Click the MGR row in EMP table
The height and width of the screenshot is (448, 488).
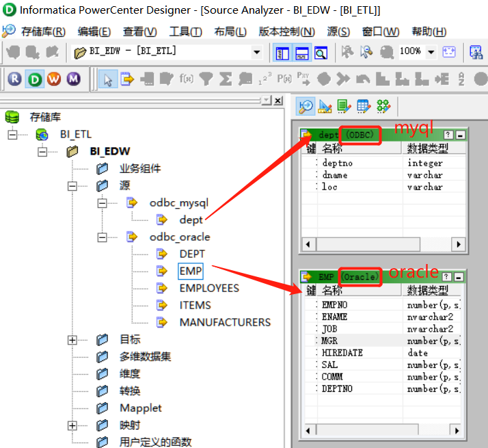(x=383, y=341)
